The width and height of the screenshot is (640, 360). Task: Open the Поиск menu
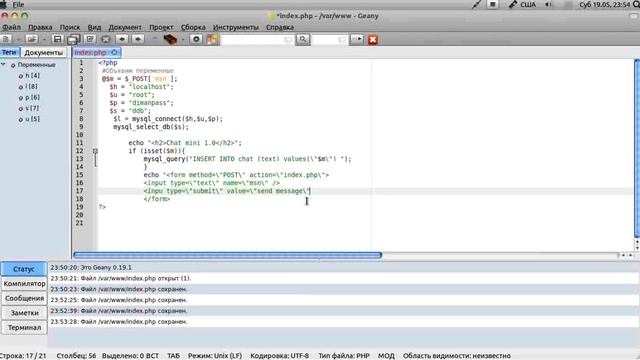point(70,27)
